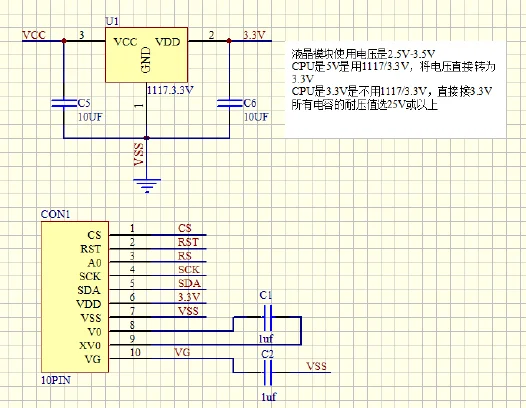Screen dimensions: 526x408
Task: Click the A0 pin name inside CON1
Action: (94, 263)
